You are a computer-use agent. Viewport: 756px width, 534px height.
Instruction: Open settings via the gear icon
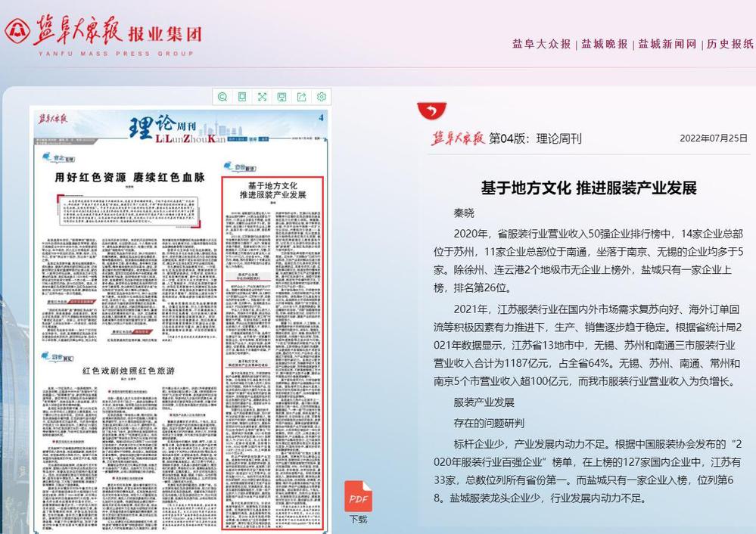coord(322,97)
